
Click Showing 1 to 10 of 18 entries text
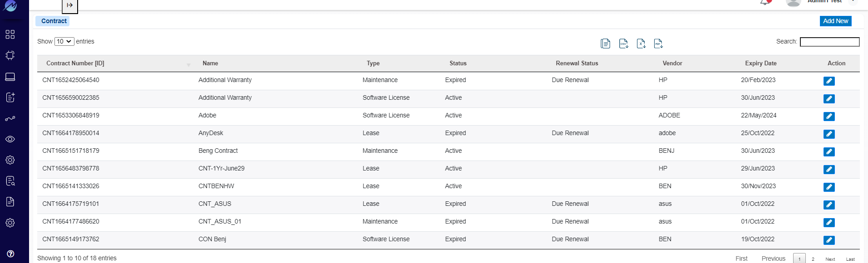(77, 258)
